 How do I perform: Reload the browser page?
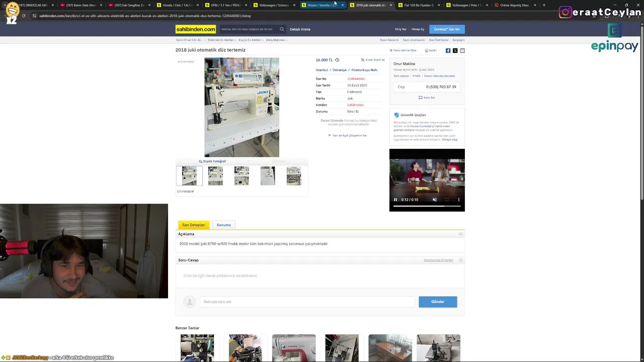tap(24, 16)
